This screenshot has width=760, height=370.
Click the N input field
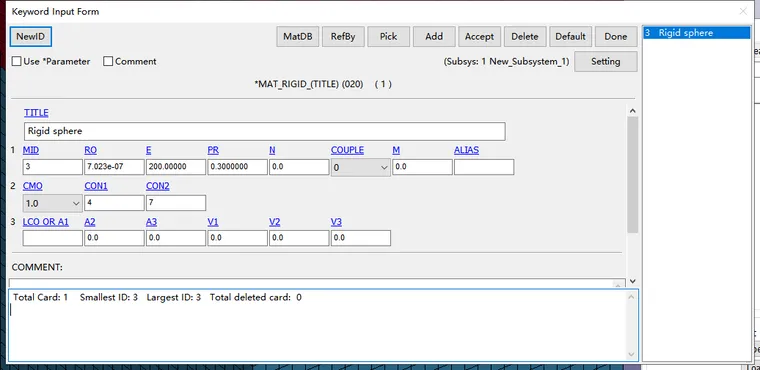[x=299, y=167]
